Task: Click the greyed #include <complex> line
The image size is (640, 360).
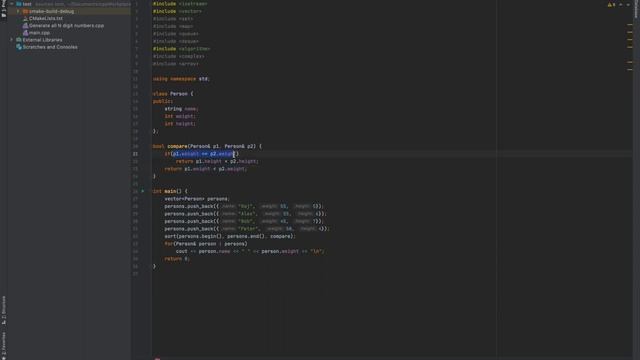Action: 179,56
